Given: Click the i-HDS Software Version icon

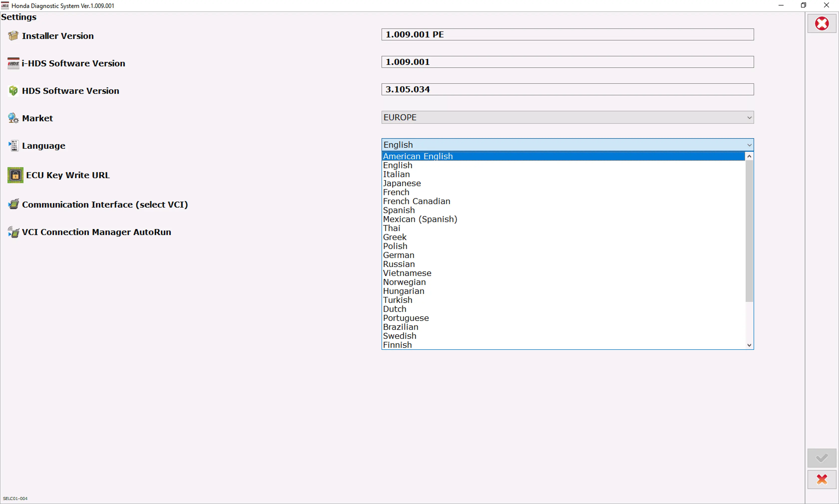Looking at the screenshot, I should click(13, 63).
